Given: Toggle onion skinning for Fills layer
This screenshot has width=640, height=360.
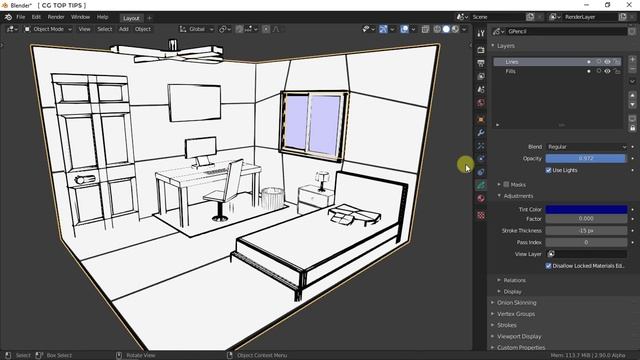Looking at the screenshot, I should click(599, 71).
